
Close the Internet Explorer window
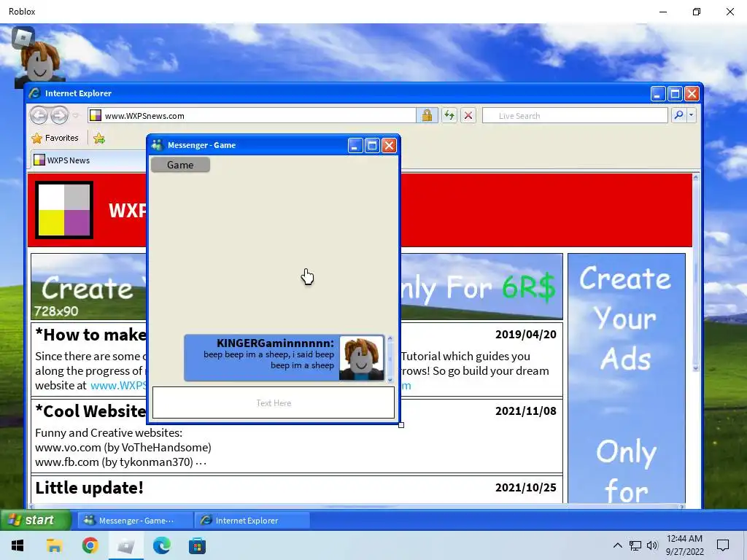[x=692, y=93]
